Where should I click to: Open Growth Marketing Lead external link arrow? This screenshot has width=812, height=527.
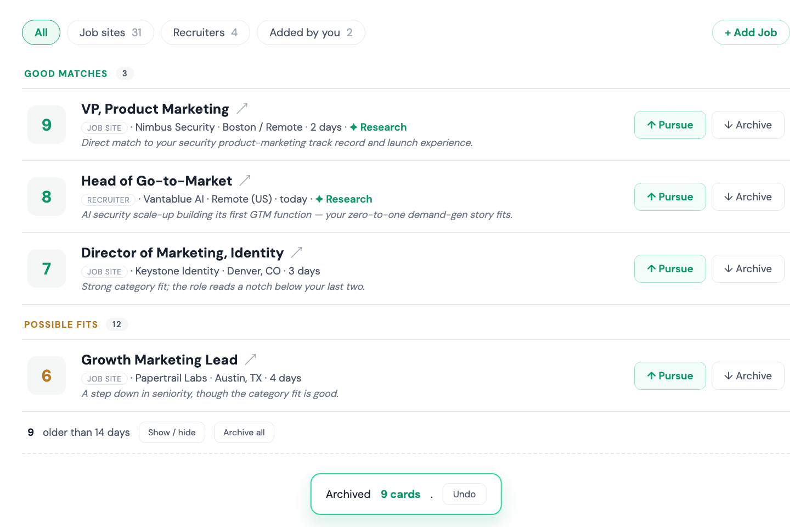point(251,359)
